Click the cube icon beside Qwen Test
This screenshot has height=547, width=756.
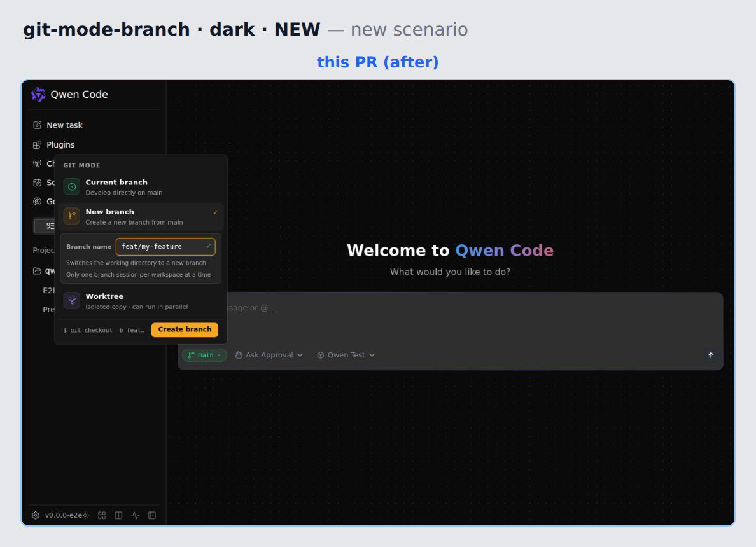321,355
